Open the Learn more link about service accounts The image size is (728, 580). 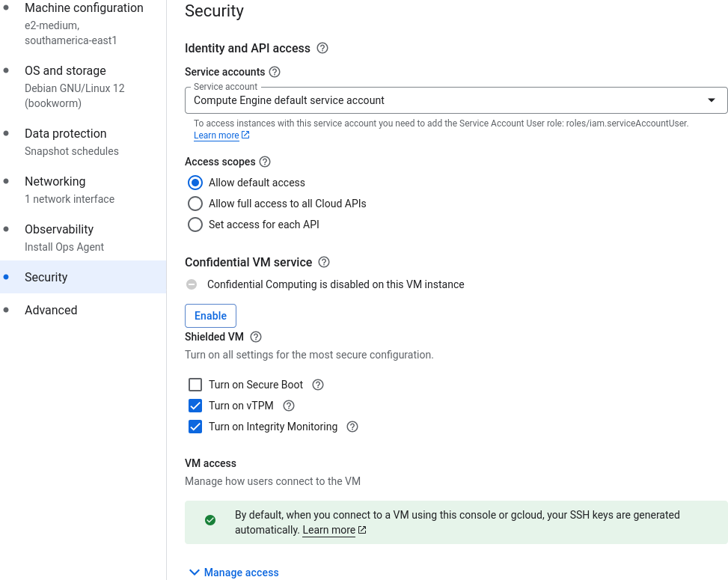tap(217, 135)
